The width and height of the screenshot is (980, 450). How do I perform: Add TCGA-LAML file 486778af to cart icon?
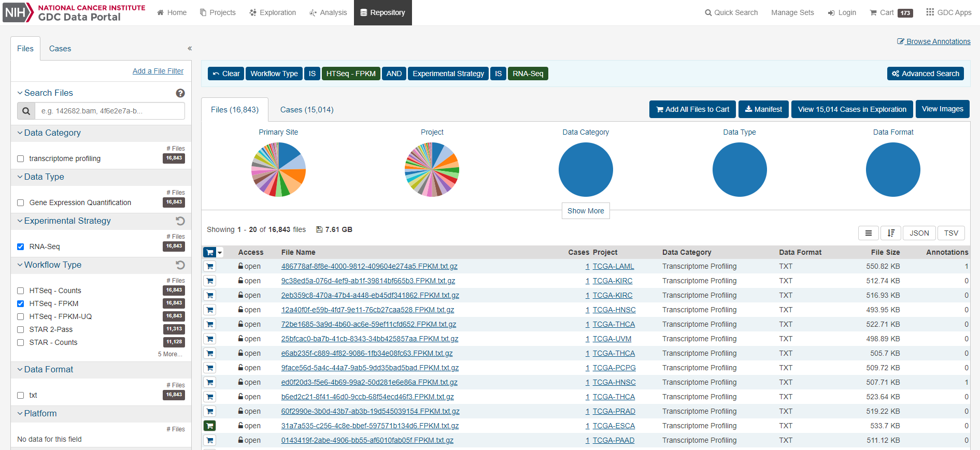(x=209, y=266)
